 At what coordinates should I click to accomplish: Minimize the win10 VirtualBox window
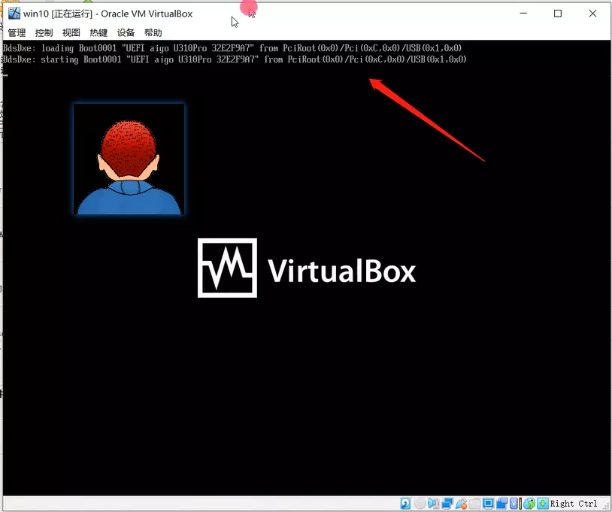pos(523,14)
